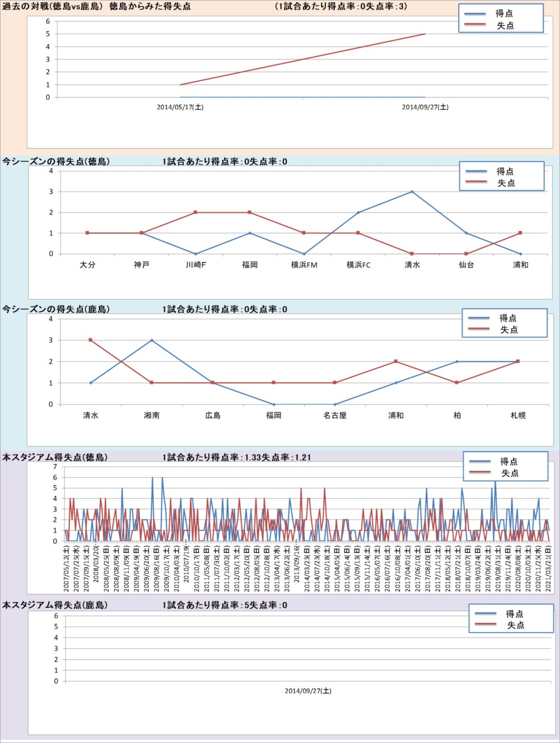Click the 川崎F axis label
The image size is (560, 743).
[196, 265]
